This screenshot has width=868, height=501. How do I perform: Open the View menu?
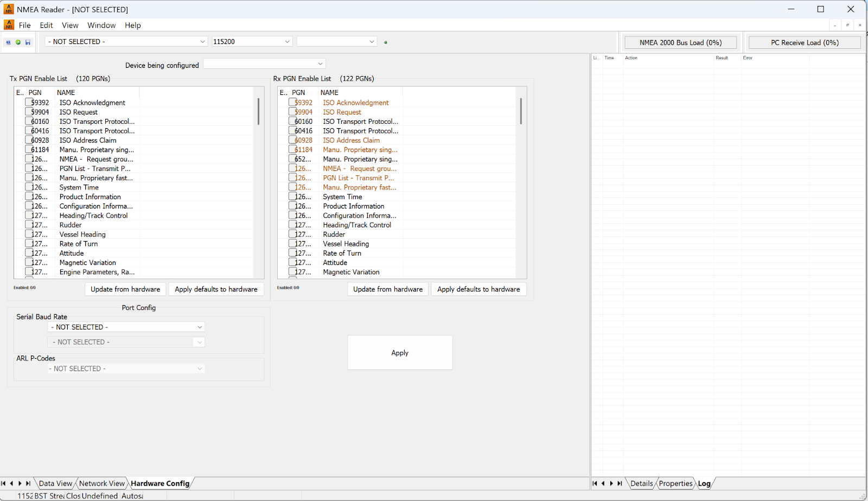click(x=70, y=25)
